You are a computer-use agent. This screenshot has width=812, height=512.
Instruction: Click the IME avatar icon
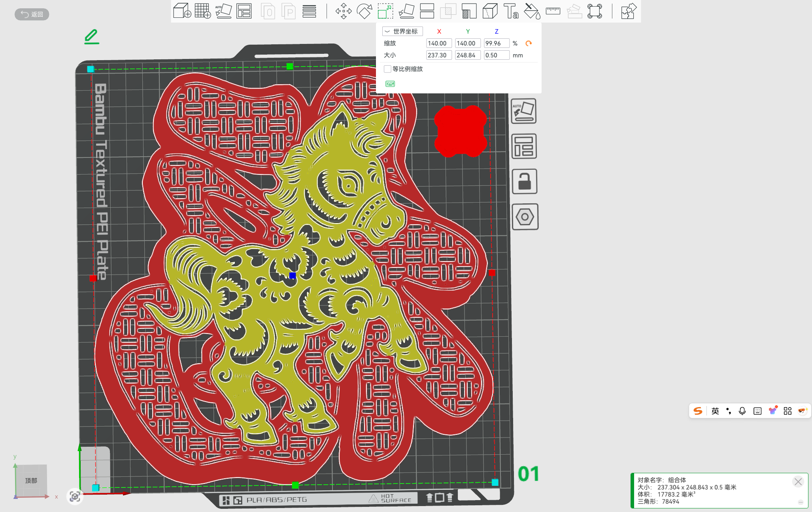[x=803, y=411]
